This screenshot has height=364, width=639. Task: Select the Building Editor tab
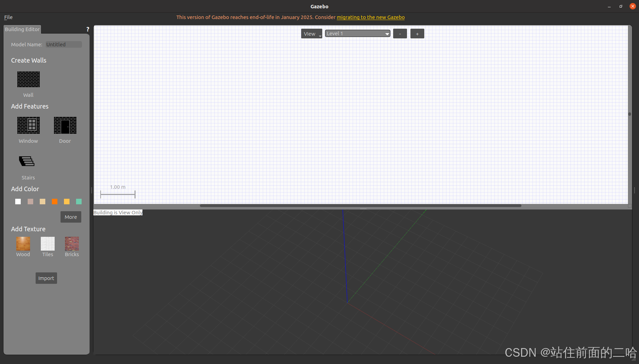pos(22,29)
